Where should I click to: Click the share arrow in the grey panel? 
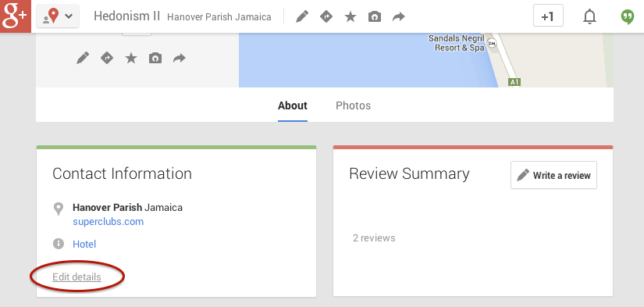180,59
